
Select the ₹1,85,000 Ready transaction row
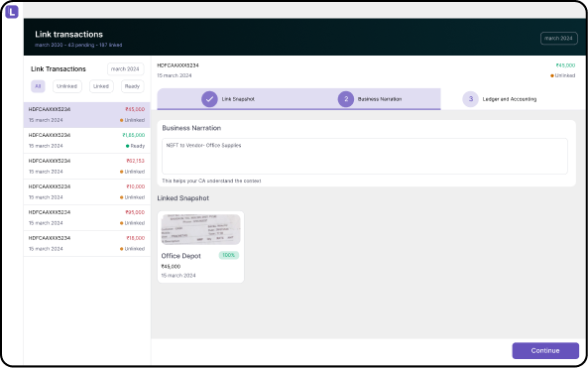(x=87, y=140)
